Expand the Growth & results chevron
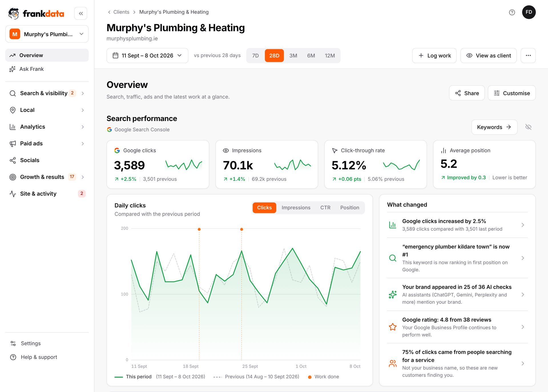This screenshot has width=548, height=392. 83,177
